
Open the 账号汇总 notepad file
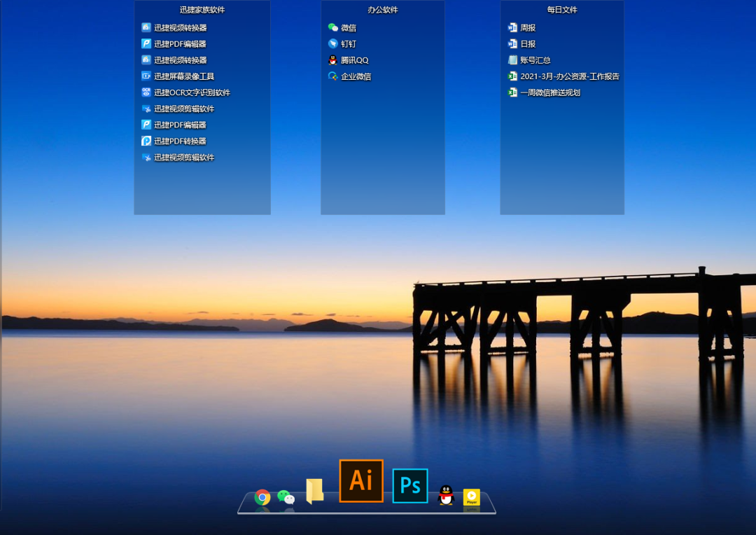pos(529,60)
